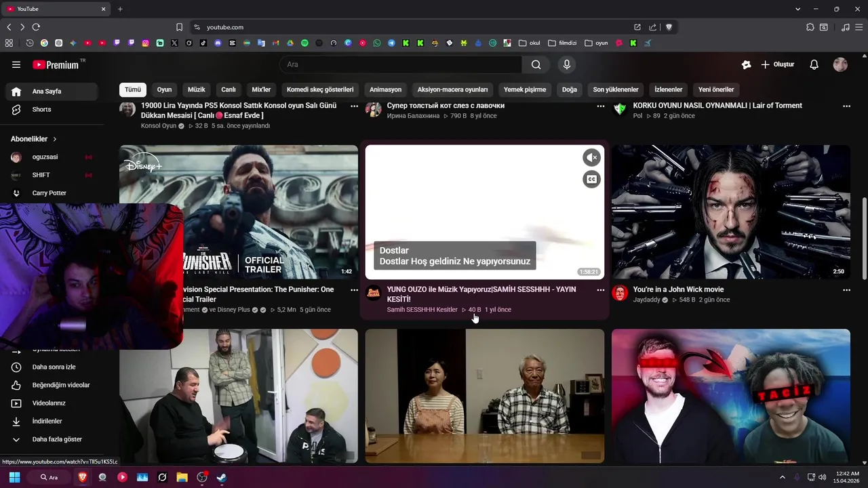Open the notifications bell
Viewport: 868px width, 488px height.
click(814, 64)
